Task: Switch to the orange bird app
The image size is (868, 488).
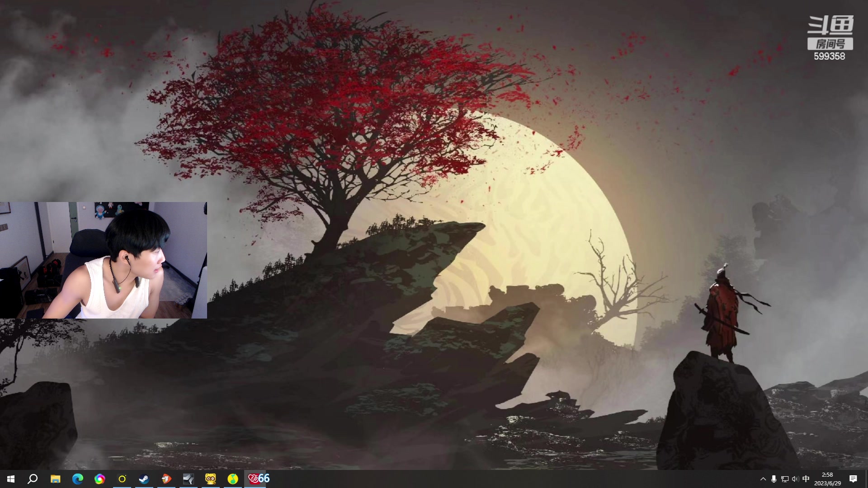Action: 166,479
